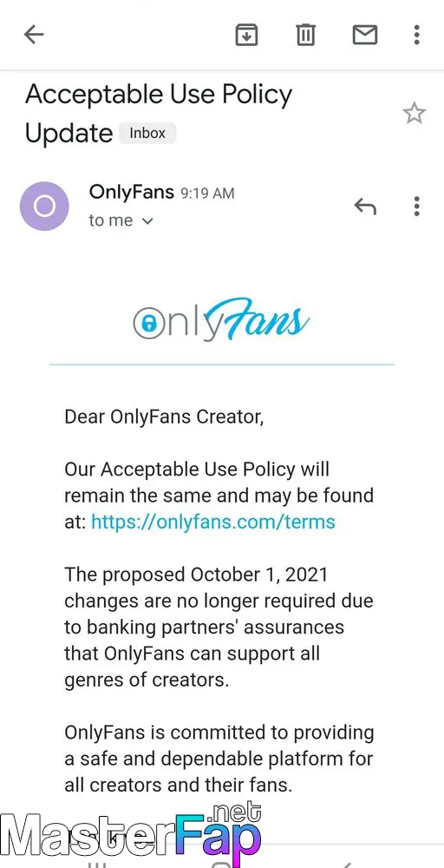
Task: Tap the OnlyFans logo image
Action: point(221,321)
